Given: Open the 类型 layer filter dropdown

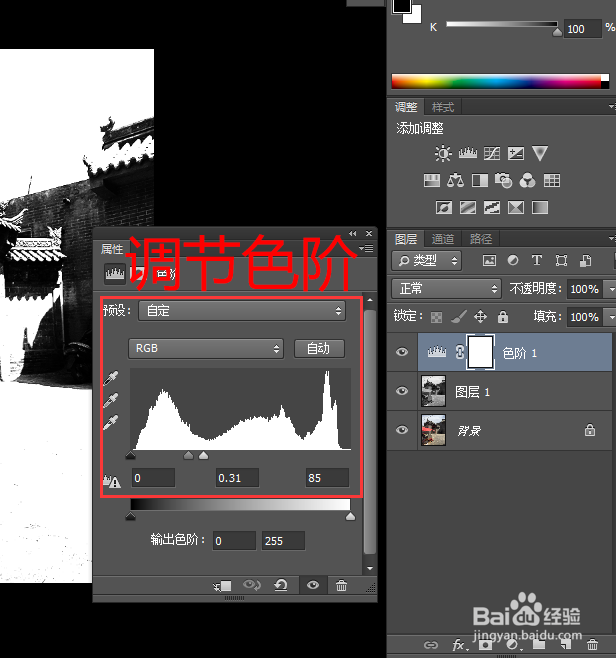Looking at the screenshot, I should coord(426,261).
